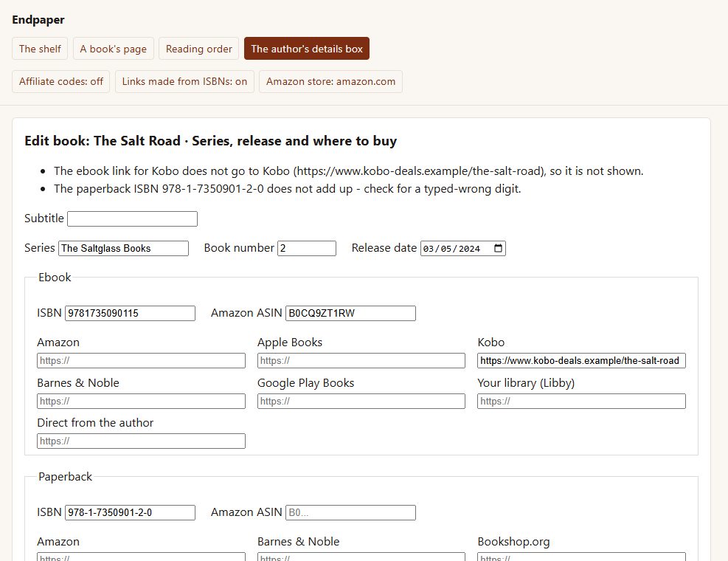Image resolution: width=728 pixels, height=561 pixels.
Task: Edit the Paperback ISBN field
Action: pyautogui.click(x=130, y=513)
